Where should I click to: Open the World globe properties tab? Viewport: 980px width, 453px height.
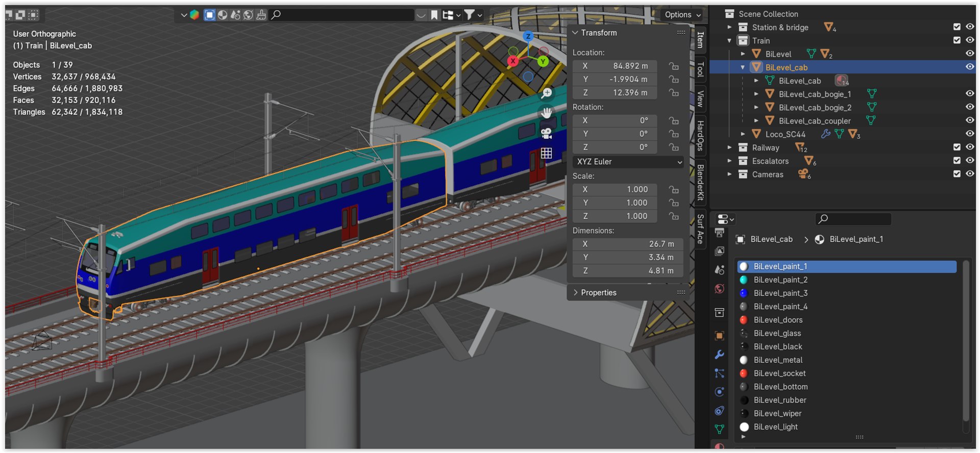(x=719, y=289)
